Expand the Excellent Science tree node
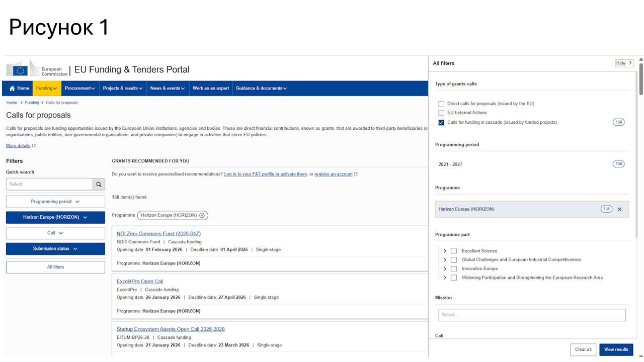The width and height of the screenshot is (644, 362). click(x=445, y=251)
